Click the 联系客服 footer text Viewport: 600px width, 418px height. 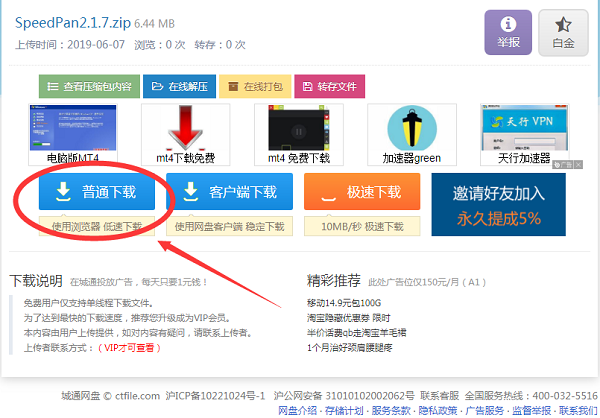[x=439, y=395]
